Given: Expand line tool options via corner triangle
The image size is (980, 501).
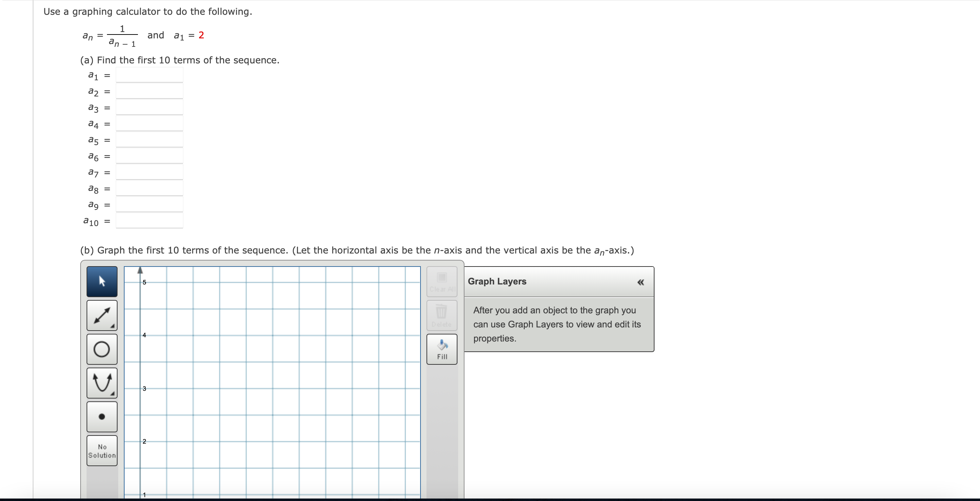Looking at the screenshot, I should click(113, 326).
